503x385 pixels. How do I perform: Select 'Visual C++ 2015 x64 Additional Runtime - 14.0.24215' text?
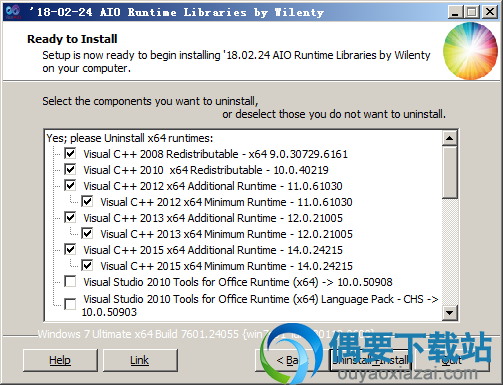pyautogui.click(x=213, y=250)
